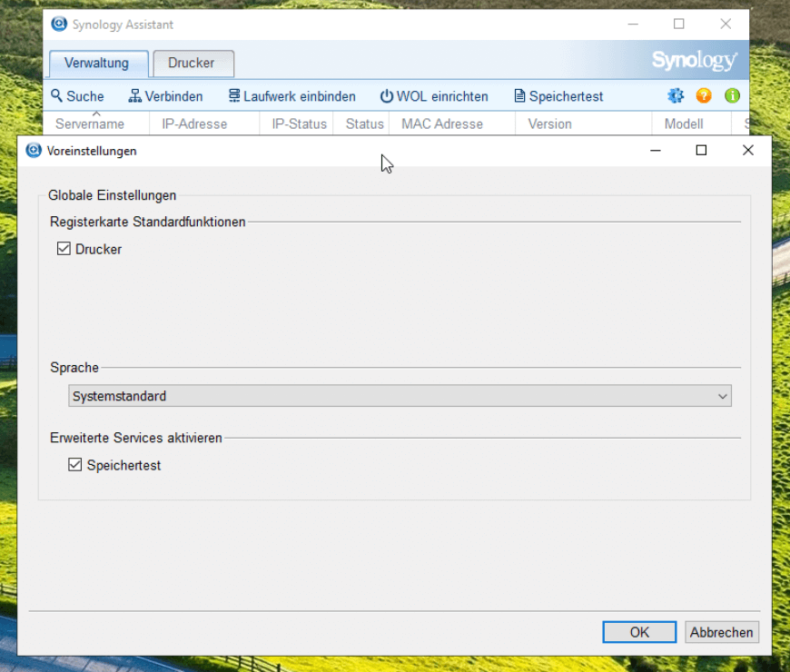Uncheck the Drucker checkbox

[64, 248]
